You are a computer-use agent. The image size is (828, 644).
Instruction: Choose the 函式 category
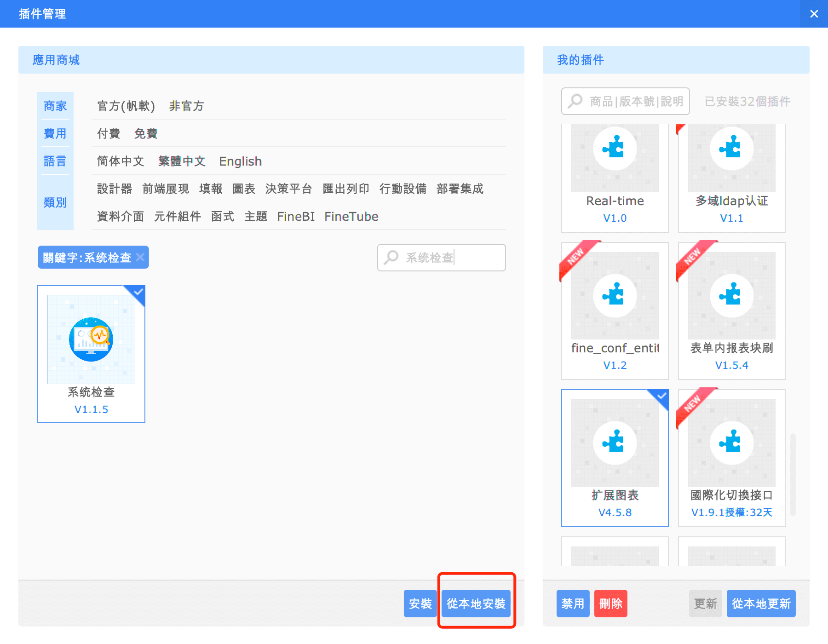click(x=223, y=217)
